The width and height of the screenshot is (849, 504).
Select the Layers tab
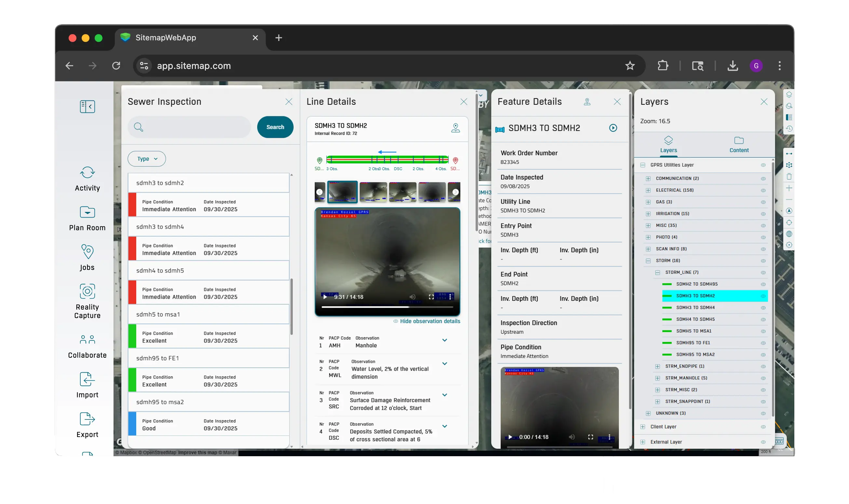(x=668, y=144)
